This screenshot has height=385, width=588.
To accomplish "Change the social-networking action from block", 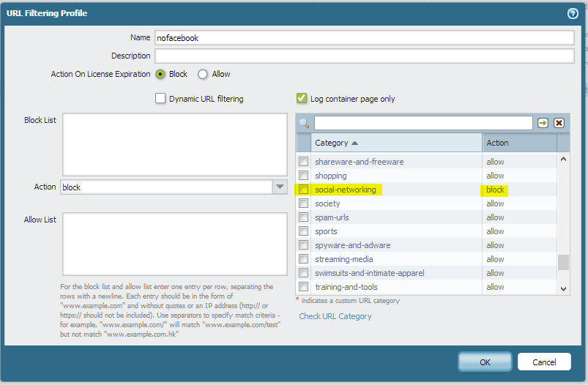I will coord(495,190).
